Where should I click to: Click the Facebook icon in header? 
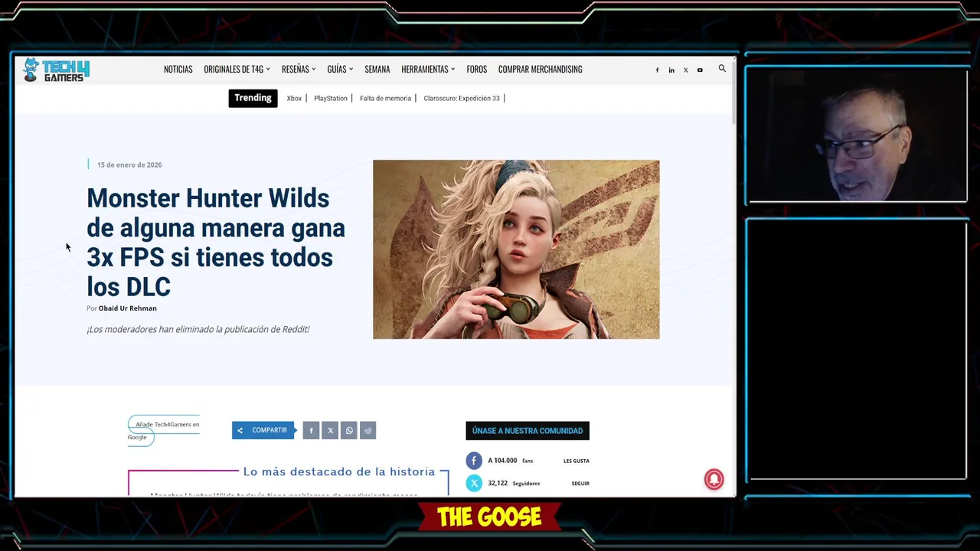pyautogui.click(x=657, y=70)
